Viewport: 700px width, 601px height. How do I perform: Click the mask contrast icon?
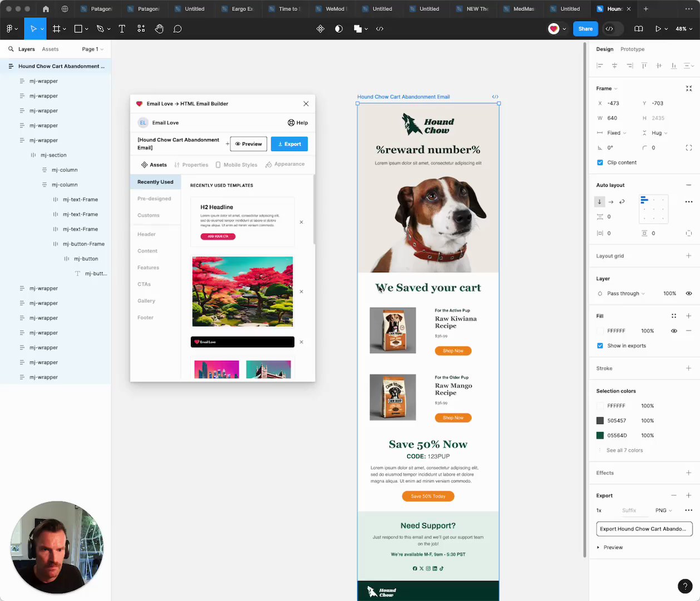(x=338, y=28)
